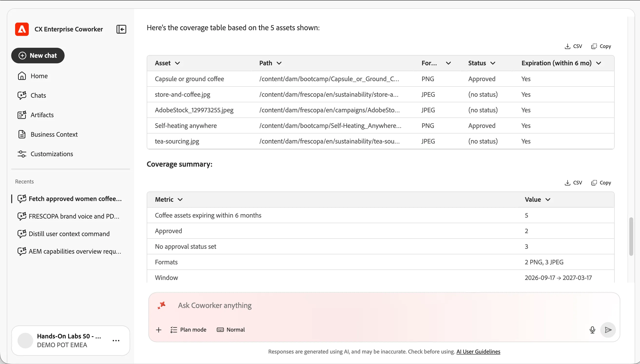Viewport: 640px width, 364px height.
Task: Open Asset column sort dropdown
Action: 177,63
